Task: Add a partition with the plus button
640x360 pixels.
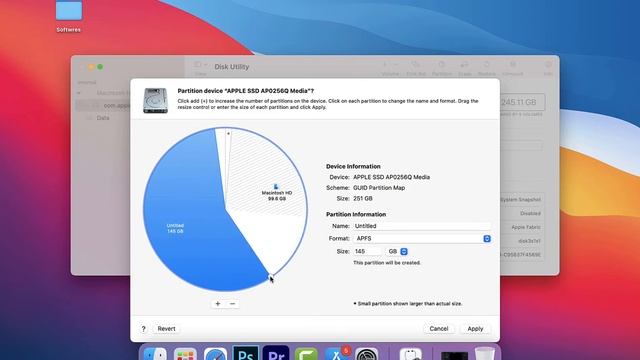Action: tap(218, 304)
